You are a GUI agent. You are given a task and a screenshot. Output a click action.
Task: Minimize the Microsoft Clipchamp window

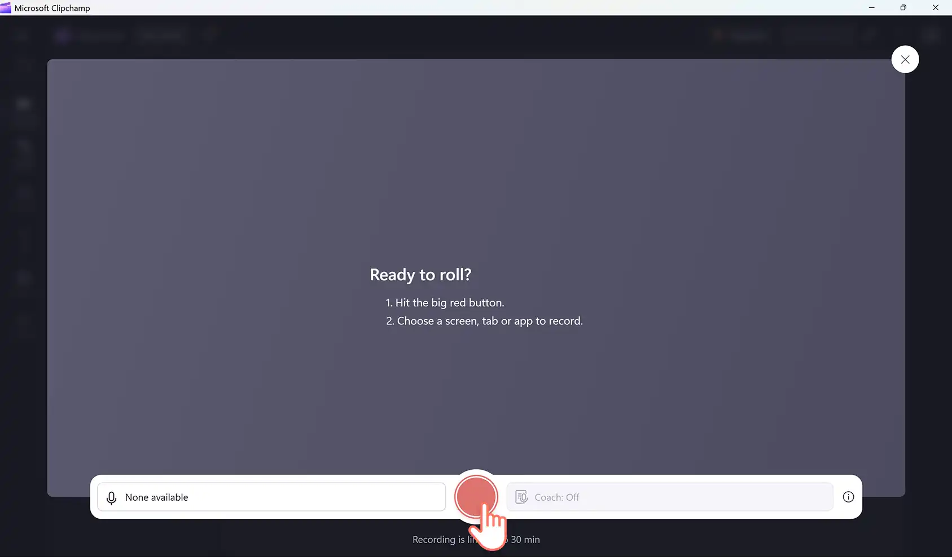(x=871, y=7)
